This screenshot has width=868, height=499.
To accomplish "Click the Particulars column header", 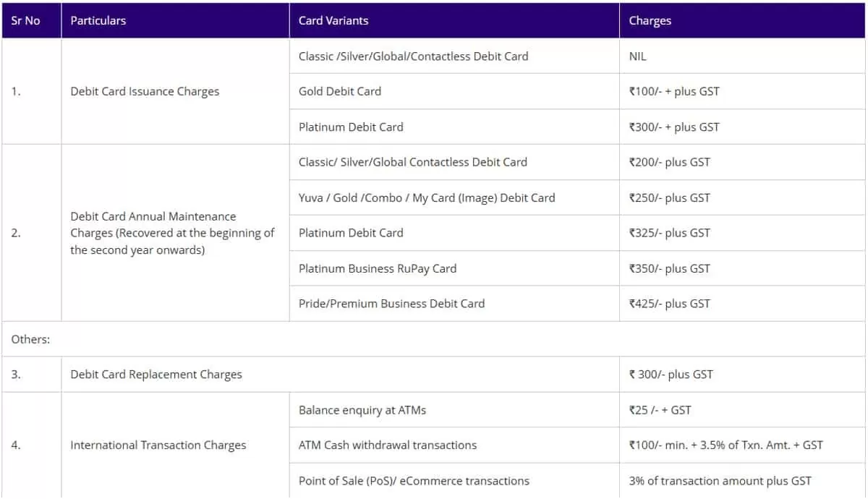I will [98, 20].
